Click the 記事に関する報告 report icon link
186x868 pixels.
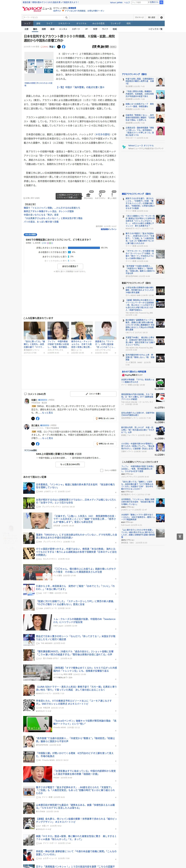pos(31,198)
